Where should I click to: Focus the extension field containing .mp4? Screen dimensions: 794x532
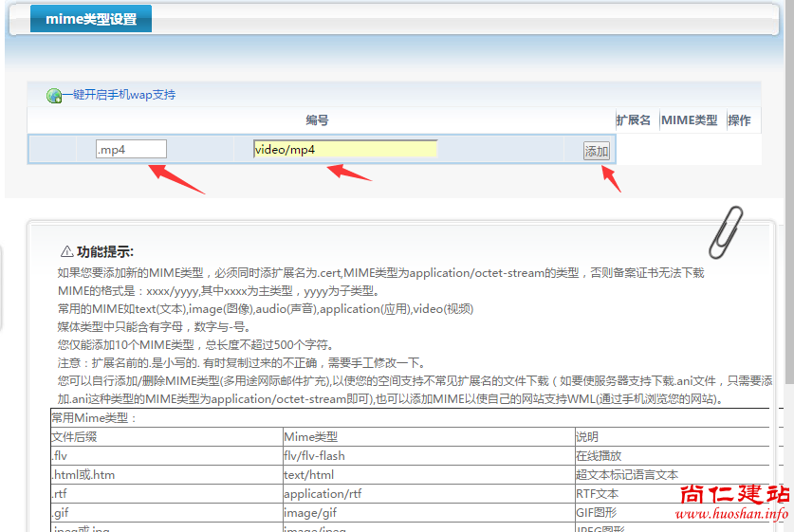tap(131, 149)
